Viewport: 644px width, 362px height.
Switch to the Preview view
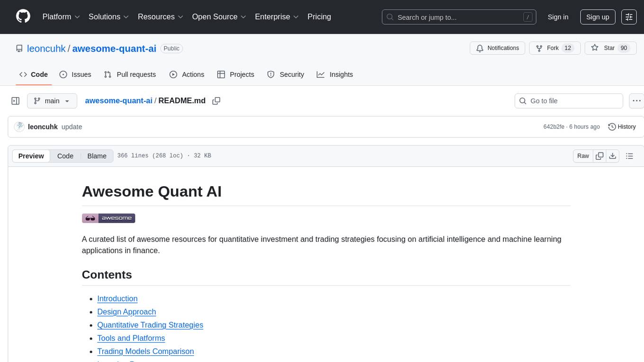pyautogui.click(x=31, y=156)
